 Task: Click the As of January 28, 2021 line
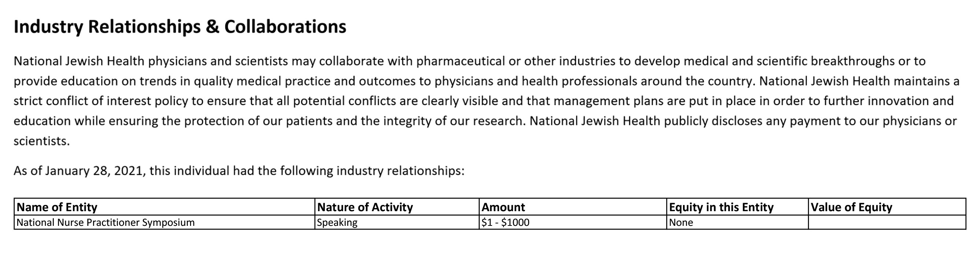coord(239,171)
